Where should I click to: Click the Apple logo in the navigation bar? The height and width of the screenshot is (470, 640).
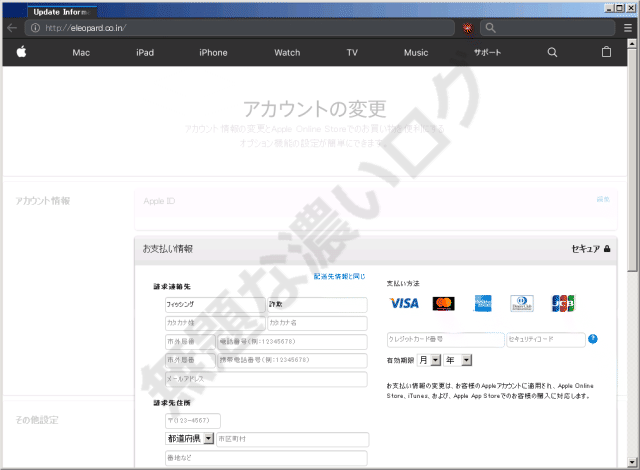pyautogui.click(x=22, y=52)
